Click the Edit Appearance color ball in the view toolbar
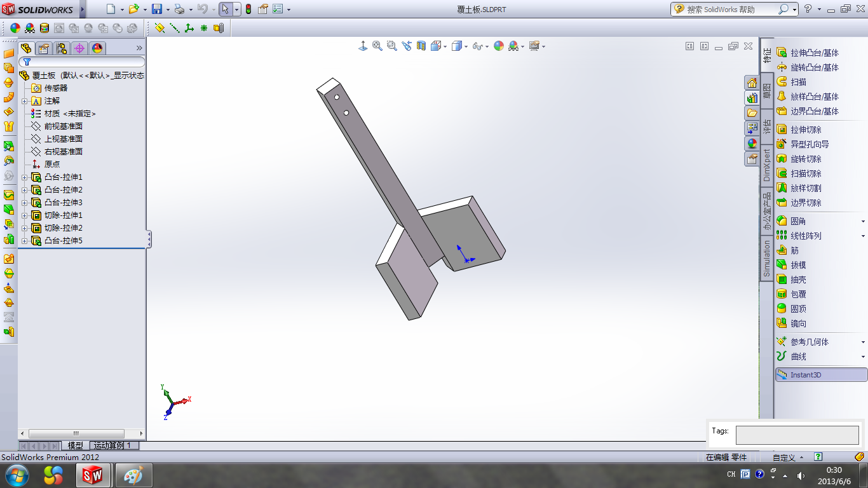 [x=499, y=46]
